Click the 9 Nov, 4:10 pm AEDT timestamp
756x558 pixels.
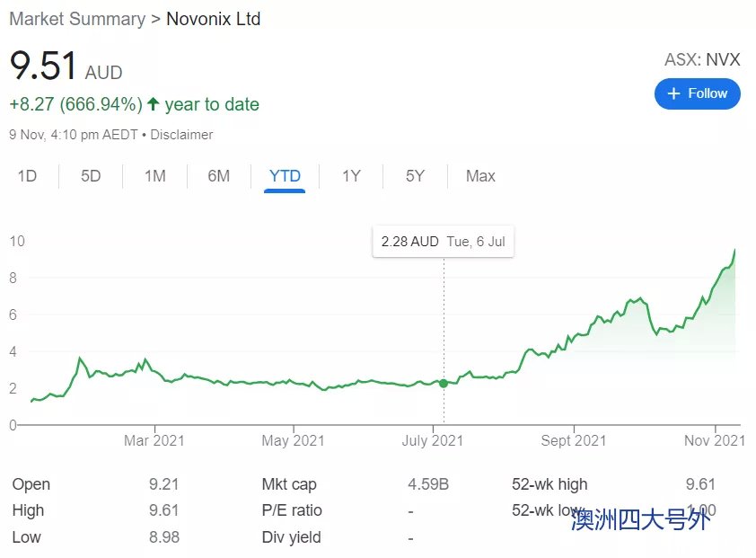[74, 135]
